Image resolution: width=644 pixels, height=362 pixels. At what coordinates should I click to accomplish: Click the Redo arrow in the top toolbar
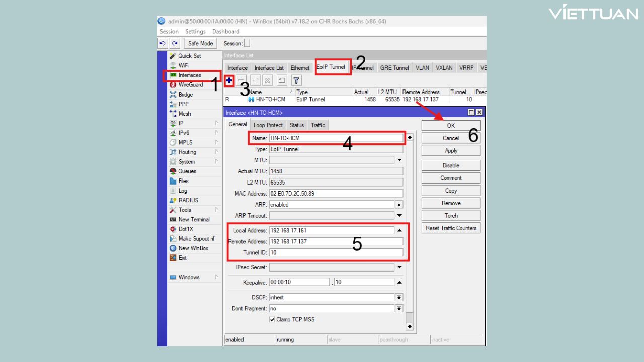[x=174, y=43]
